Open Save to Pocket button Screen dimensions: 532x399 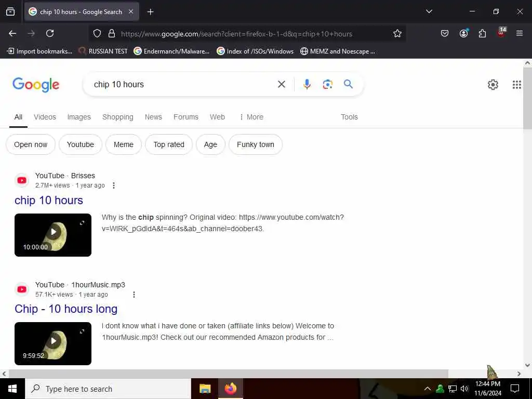(445, 33)
